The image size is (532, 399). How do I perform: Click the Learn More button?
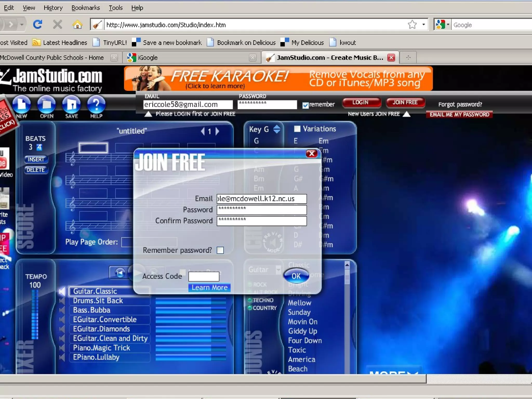point(209,288)
